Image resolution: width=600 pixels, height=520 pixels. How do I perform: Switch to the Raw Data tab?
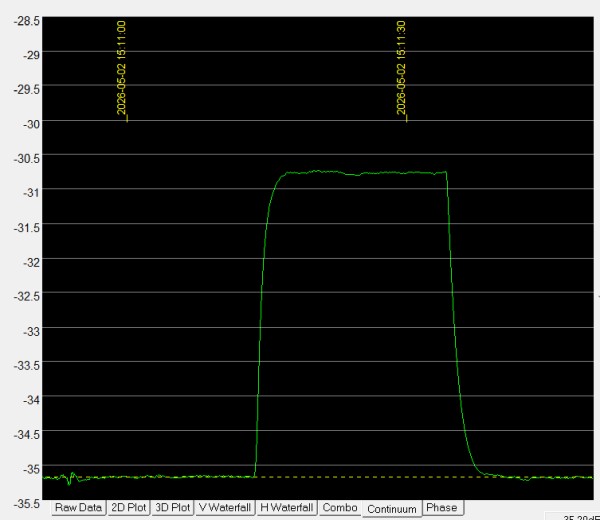[x=78, y=508]
